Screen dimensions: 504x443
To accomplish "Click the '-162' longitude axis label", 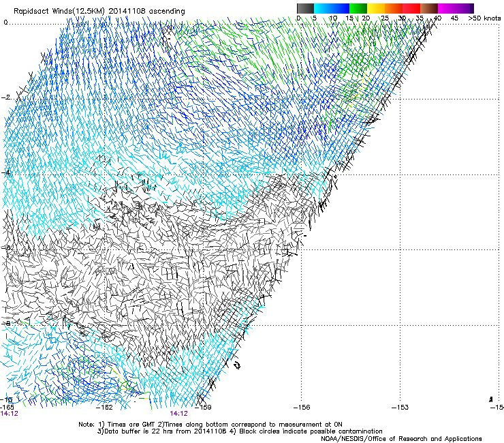I will 105,407.
